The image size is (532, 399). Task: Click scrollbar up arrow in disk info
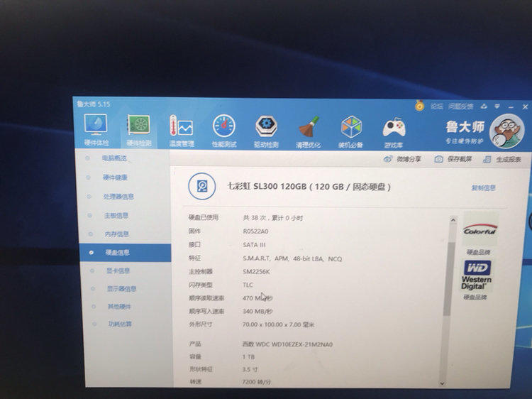453,220
